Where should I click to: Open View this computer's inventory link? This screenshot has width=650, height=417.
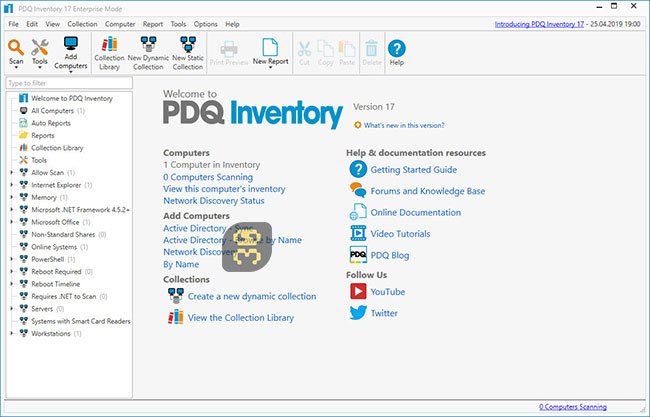tap(224, 189)
